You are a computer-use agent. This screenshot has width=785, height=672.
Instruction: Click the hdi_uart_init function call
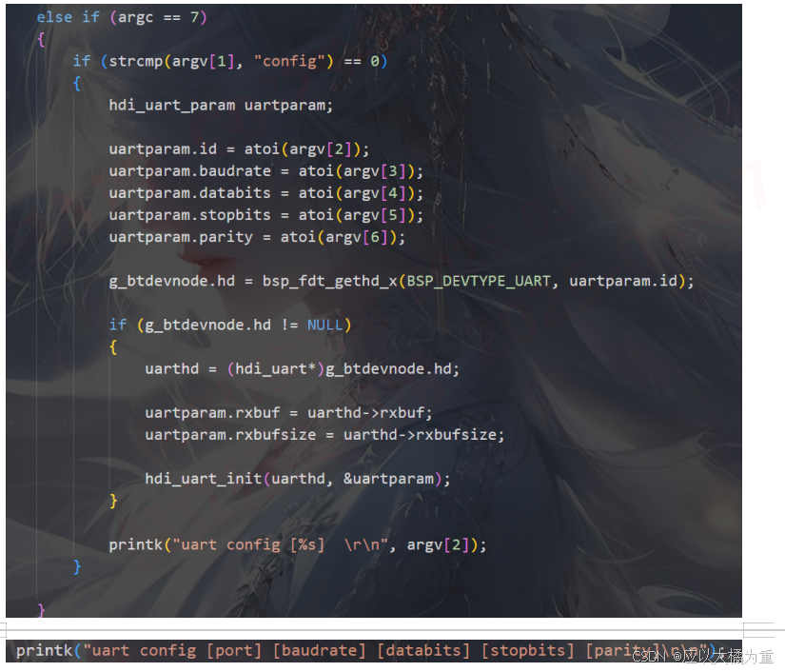tap(204, 479)
